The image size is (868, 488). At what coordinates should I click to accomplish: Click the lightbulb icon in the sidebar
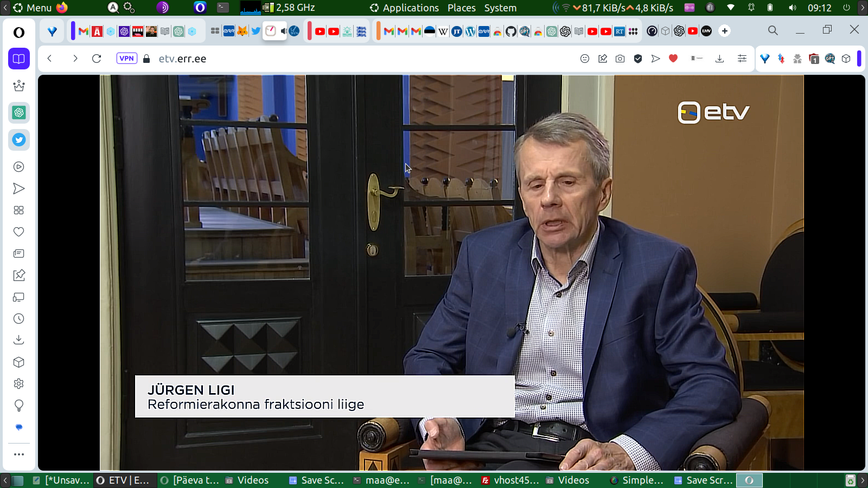19,406
